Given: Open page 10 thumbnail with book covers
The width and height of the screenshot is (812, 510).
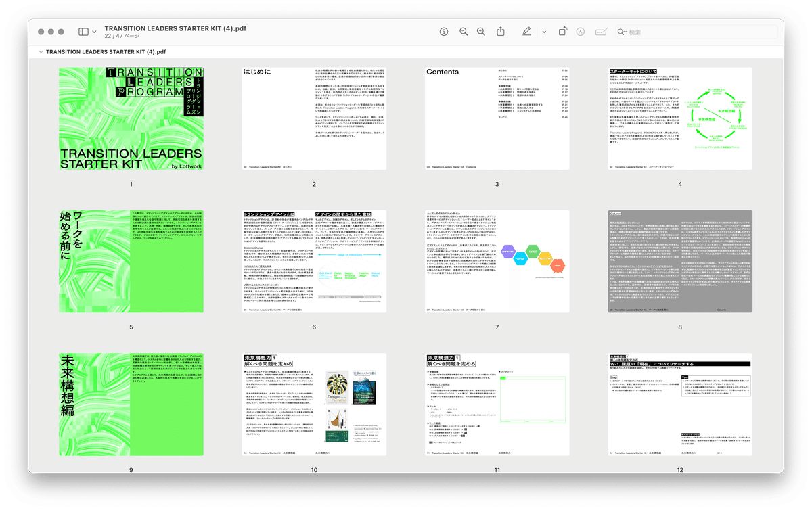Looking at the screenshot, I should click(314, 404).
